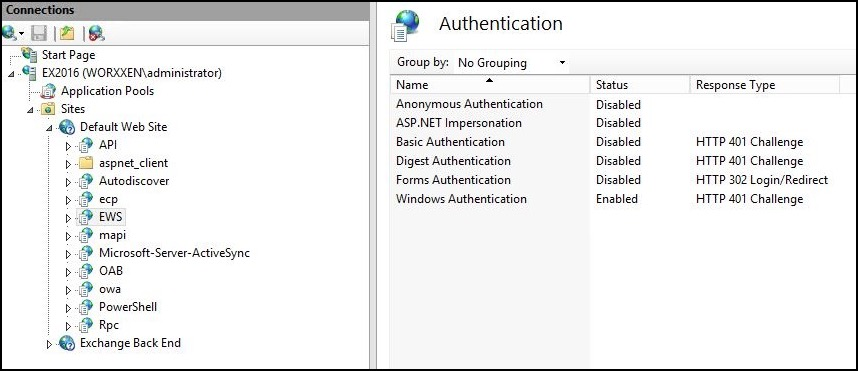Expand the Rpc tree node
Viewport: 858px width, 371px height.
[x=68, y=326]
